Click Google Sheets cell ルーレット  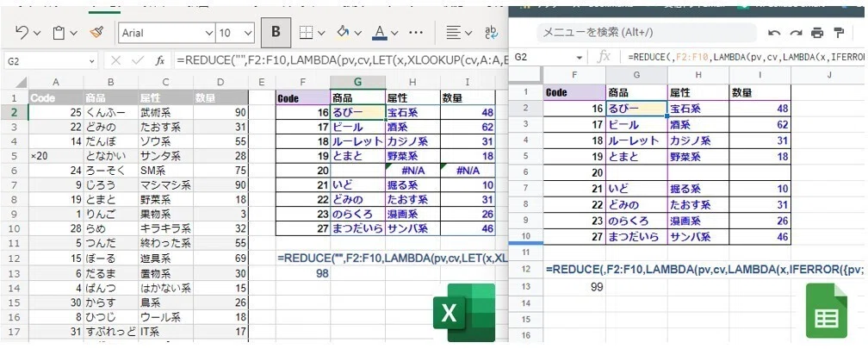pos(636,140)
